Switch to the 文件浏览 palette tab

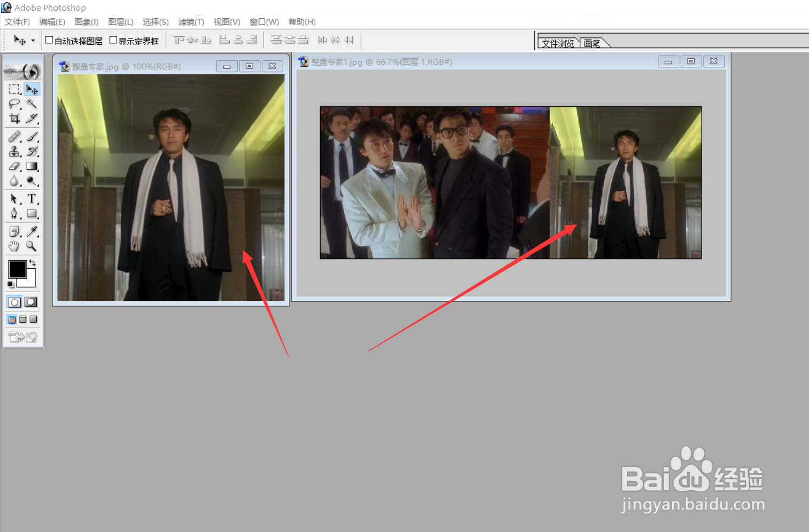tap(558, 43)
